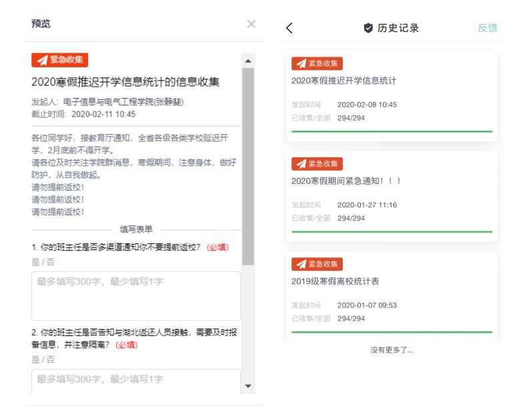521x420 pixels.
Task: Click the 没有更多了... footer text
Action: pos(392,351)
